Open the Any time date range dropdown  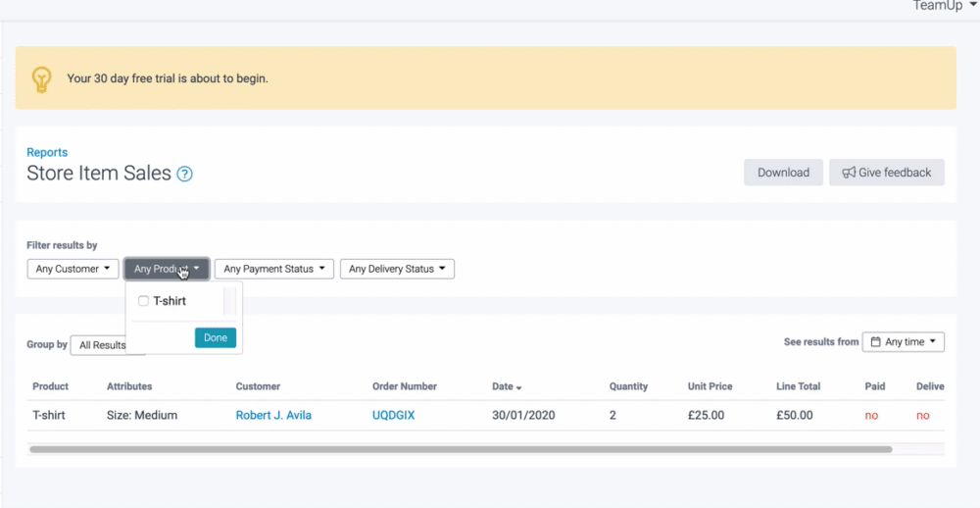(x=904, y=342)
